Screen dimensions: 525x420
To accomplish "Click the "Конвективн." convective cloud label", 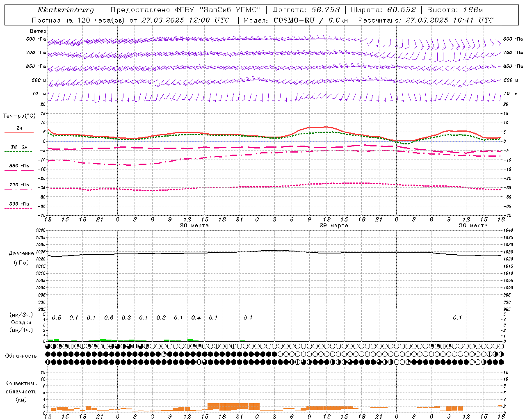I will click(x=21, y=383).
